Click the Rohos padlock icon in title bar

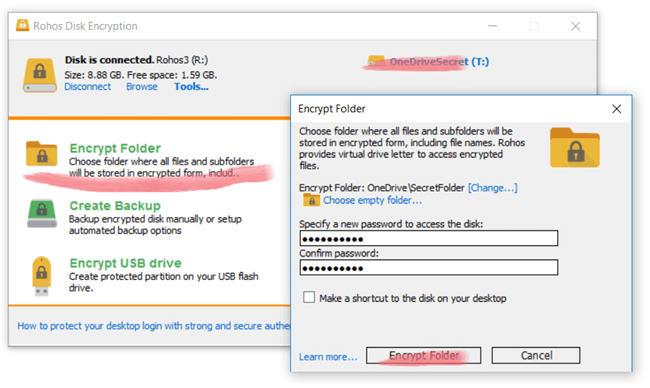pos(22,26)
